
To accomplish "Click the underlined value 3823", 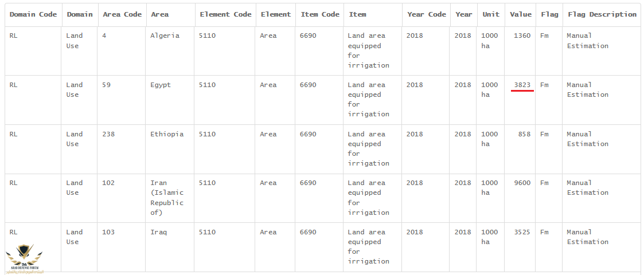I will coord(522,85).
